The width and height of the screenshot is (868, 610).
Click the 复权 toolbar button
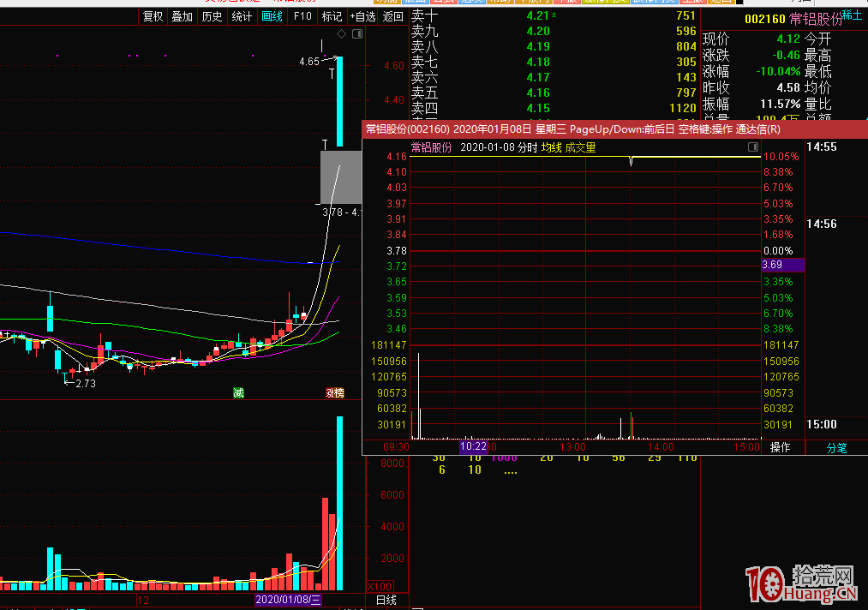[x=153, y=16]
